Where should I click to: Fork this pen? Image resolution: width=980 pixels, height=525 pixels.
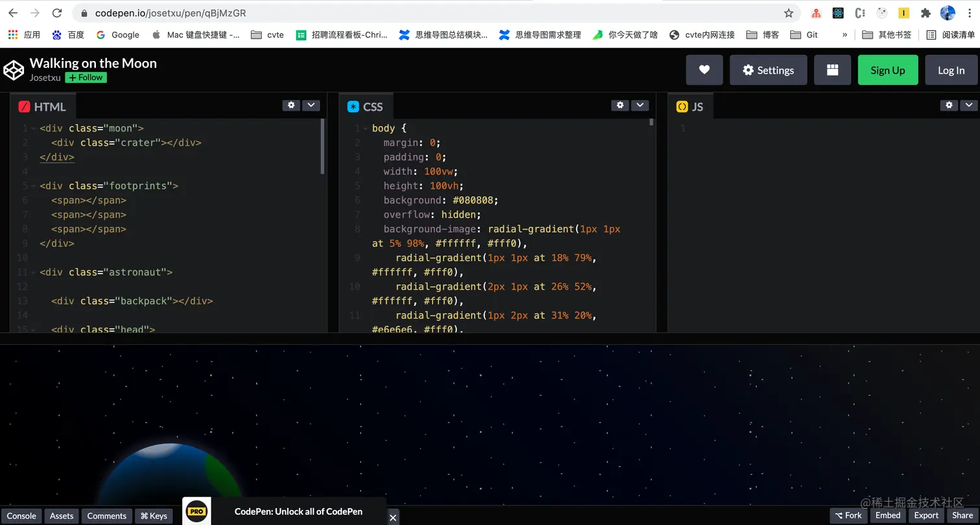(x=848, y=515)
